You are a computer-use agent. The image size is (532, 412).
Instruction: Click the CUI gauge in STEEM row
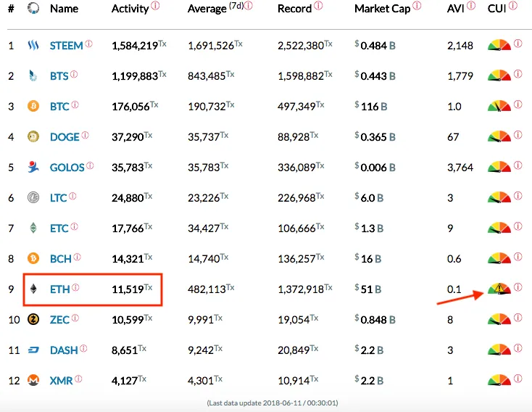499,45
